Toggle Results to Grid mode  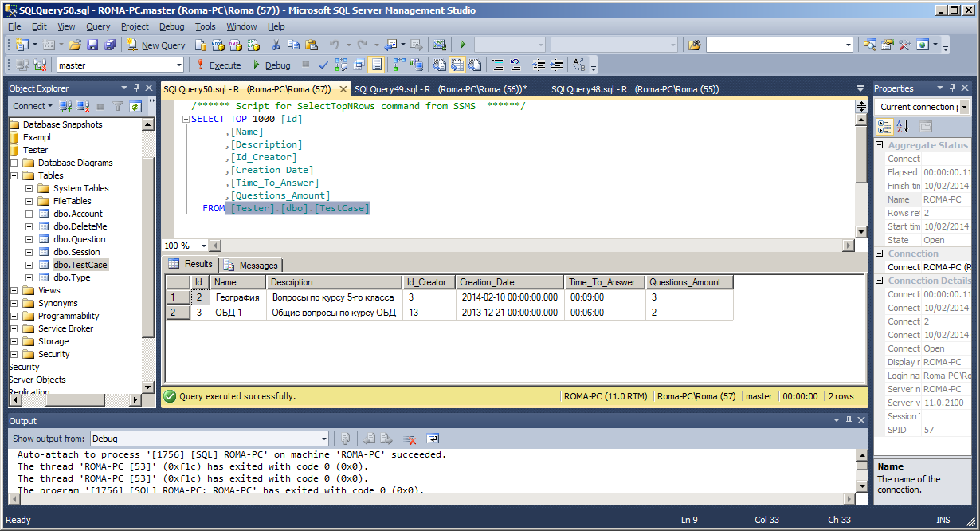tap(457, 65)
